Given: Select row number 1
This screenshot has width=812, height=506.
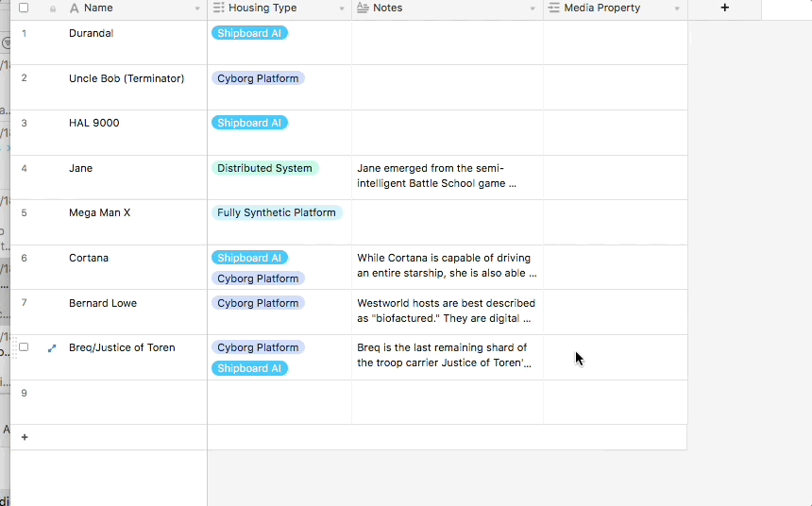Looking at the screenshot, I should click(x=24, y=33).
